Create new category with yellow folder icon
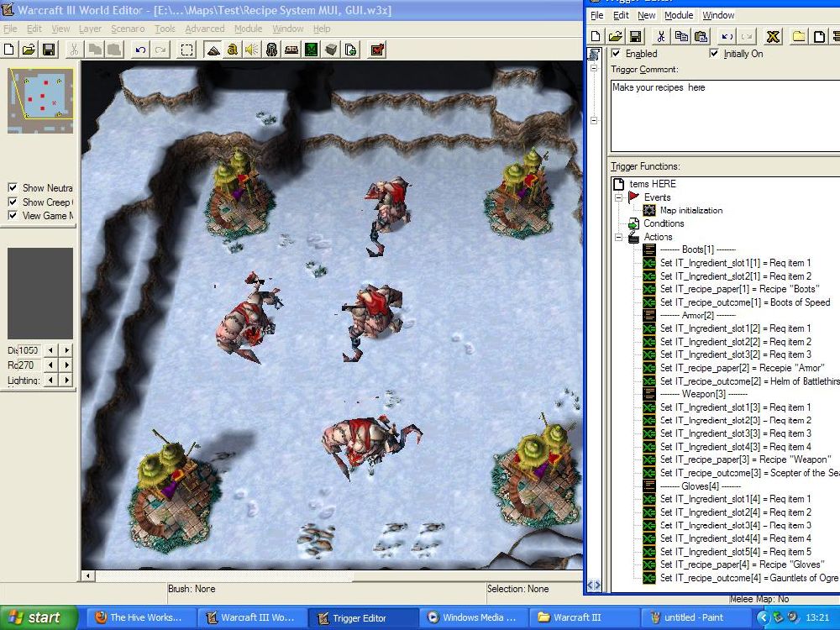840x630 pixels. pos(800,36)
